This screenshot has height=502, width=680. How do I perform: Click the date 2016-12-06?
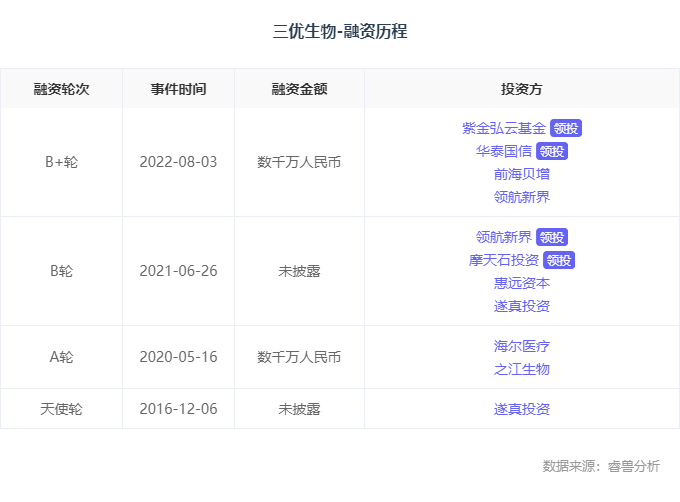tap(178, 409)
